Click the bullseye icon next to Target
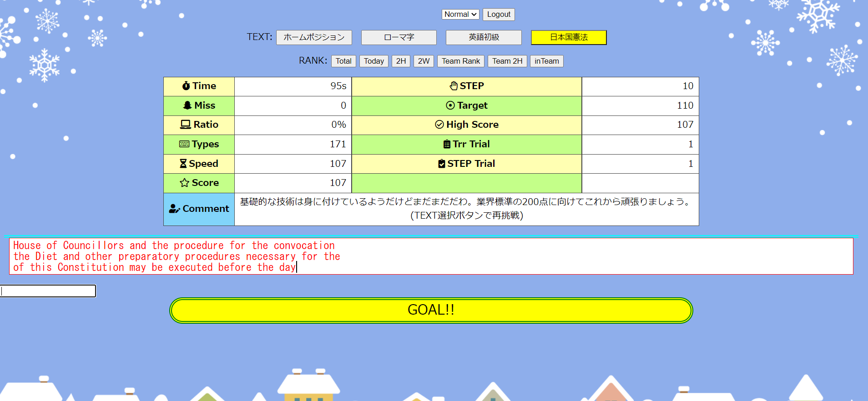The height and width of the screenshot is (401, 868). [450, 105]
